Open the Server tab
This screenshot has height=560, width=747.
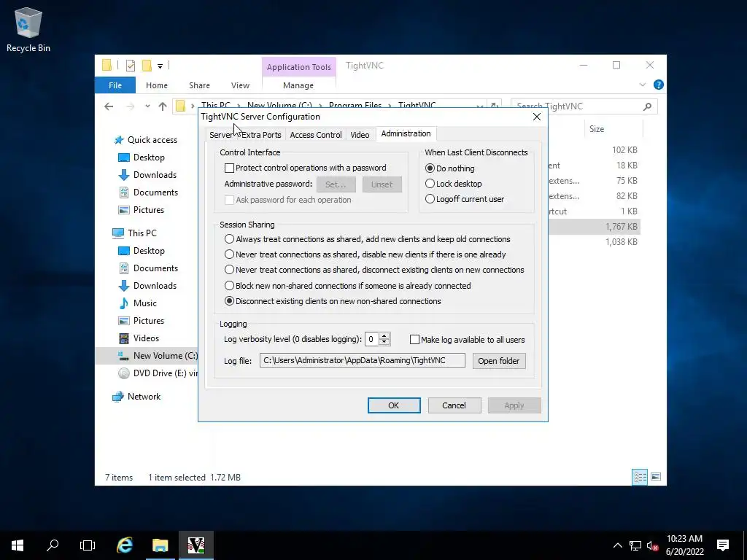(x=221, y=135)
